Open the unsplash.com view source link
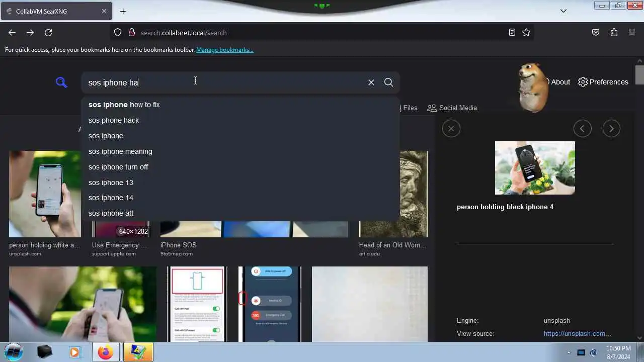This screenshot has height=362, width=644. (577, 333)
